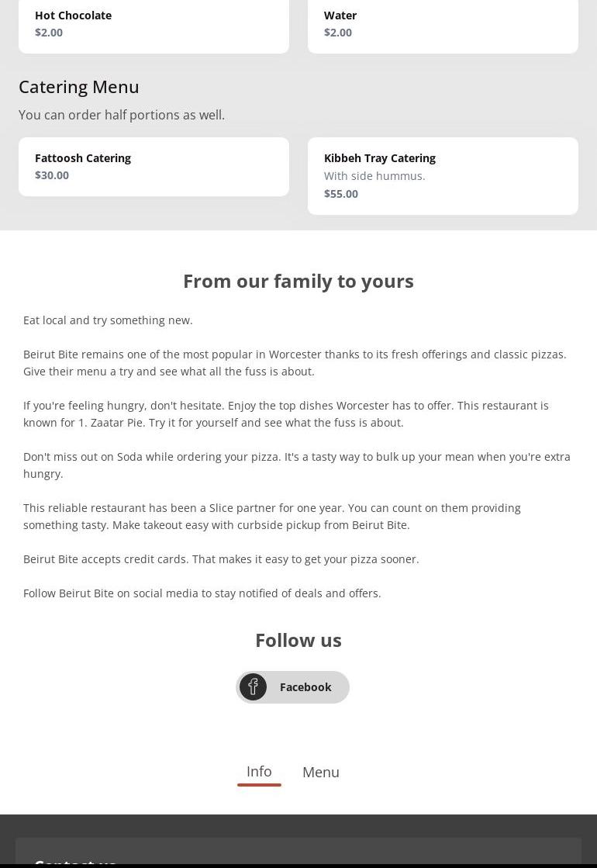Select the Water menu item
The height and width of the screenshot is (868, 597).
[443, 24]
